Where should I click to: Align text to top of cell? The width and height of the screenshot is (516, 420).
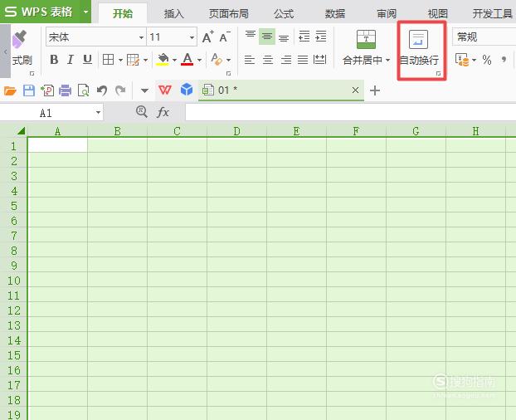[x=251, y=35]
